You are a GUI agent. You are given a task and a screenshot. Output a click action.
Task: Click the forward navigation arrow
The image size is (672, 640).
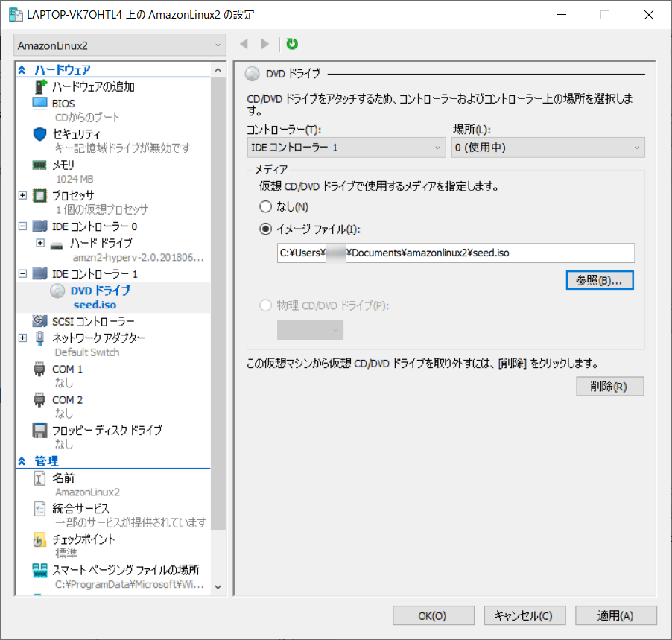265,44
